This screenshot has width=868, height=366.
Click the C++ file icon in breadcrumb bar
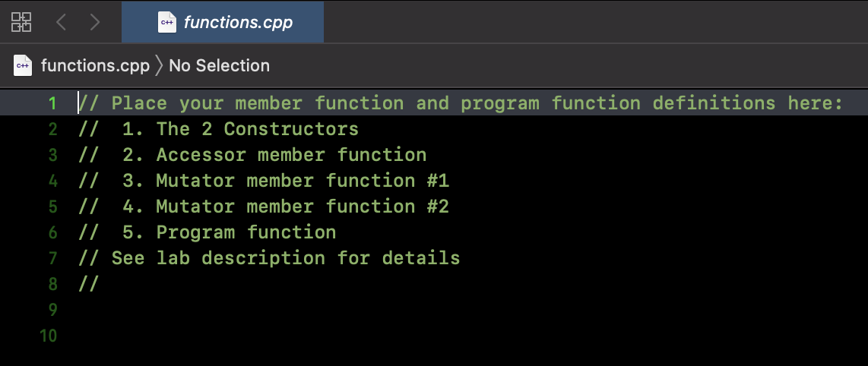tap(23, 65)
